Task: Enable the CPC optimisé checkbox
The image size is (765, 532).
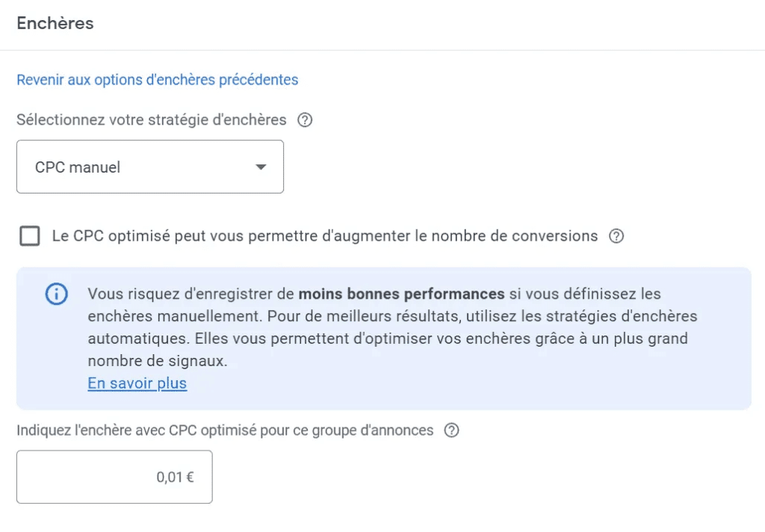Action: click(30, 236)
